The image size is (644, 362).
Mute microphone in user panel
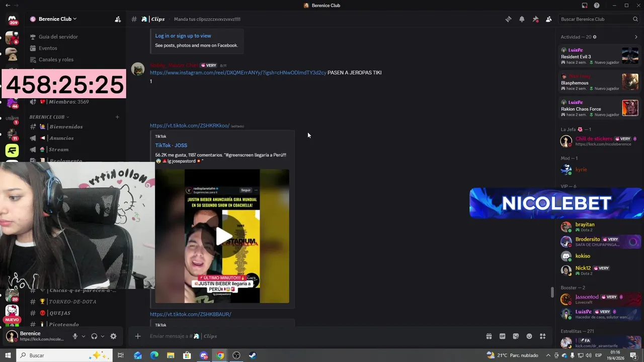75,336
